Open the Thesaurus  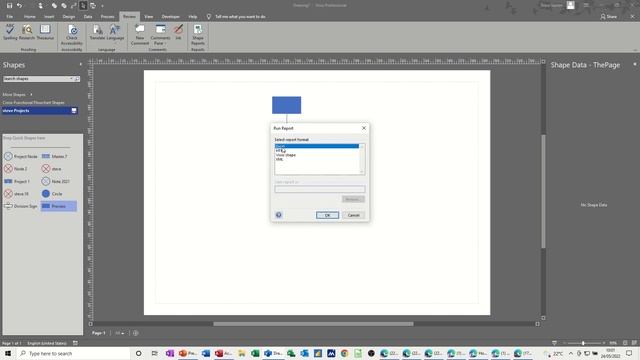45,32
